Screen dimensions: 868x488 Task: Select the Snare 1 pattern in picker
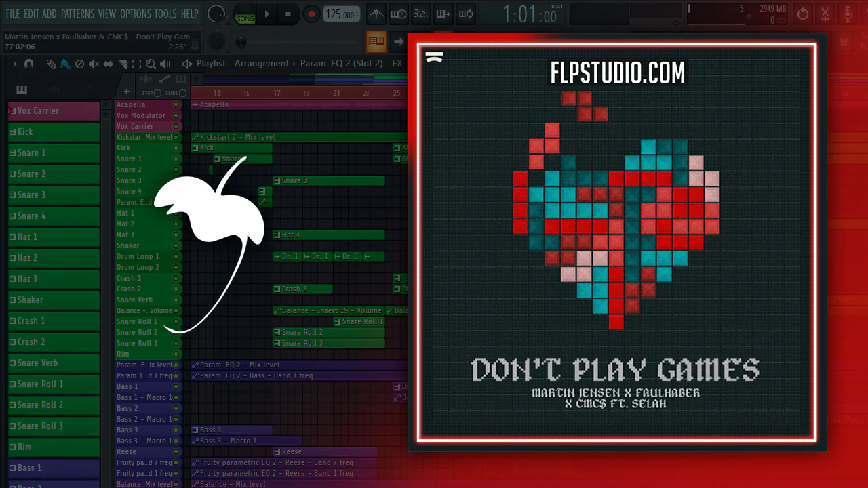[x=54, y=153]
